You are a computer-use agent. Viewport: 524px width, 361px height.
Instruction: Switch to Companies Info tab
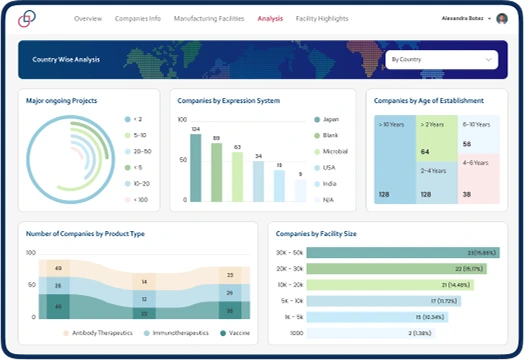click(138, 19)
